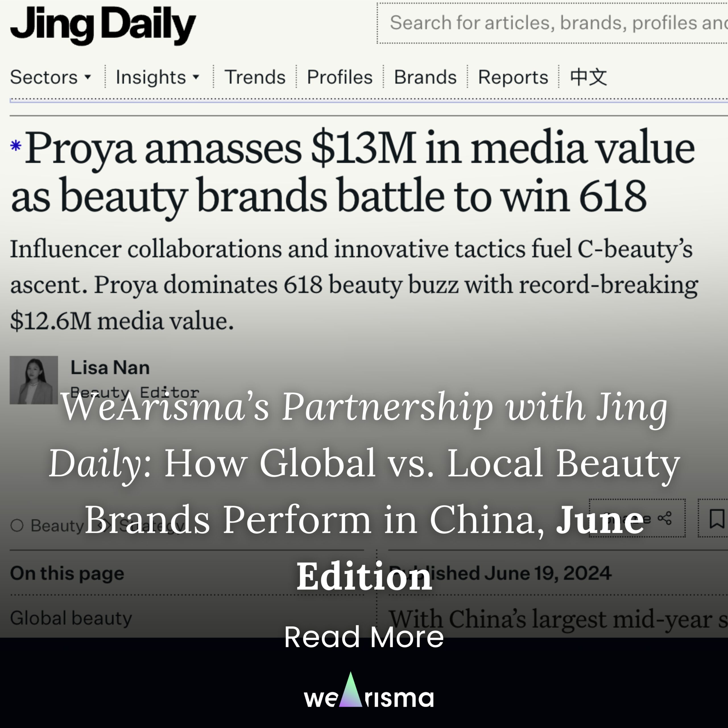
Task: Open the Reports section
Action: point(513,77)
